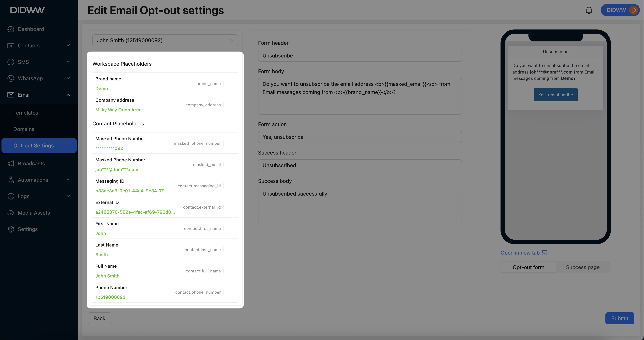Open the notifications bell
The image size is (644, 340).
point(589,10)
